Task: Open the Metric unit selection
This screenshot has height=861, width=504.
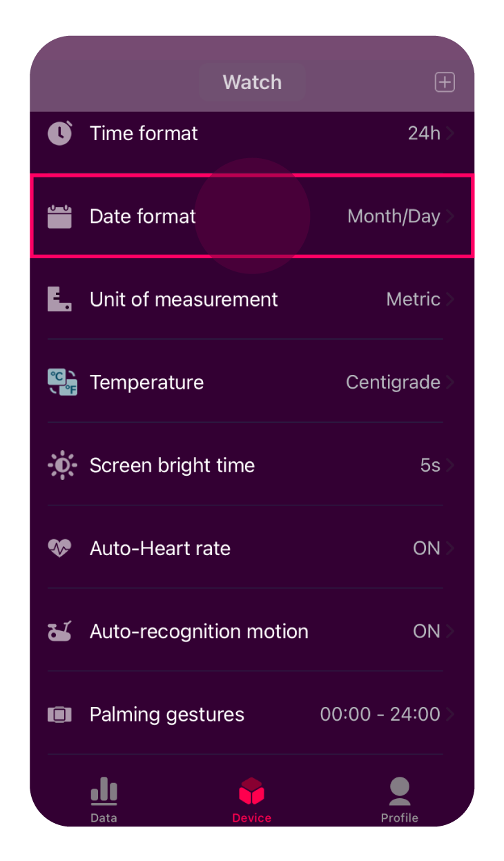Action: tap(414, 299)
